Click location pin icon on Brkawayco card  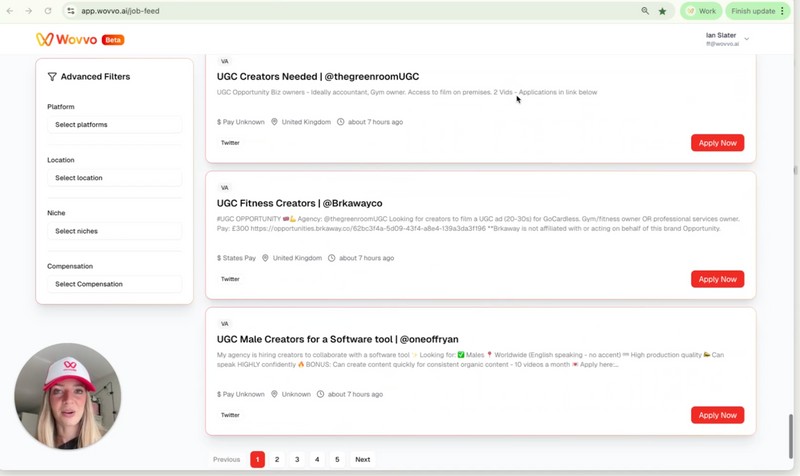pos(265,258)
